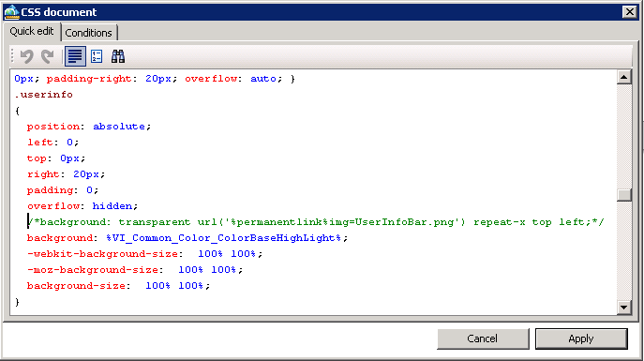Click the 'padding: 0;' line
This screenshot has height=361, width=644.
tap(63, 190)
